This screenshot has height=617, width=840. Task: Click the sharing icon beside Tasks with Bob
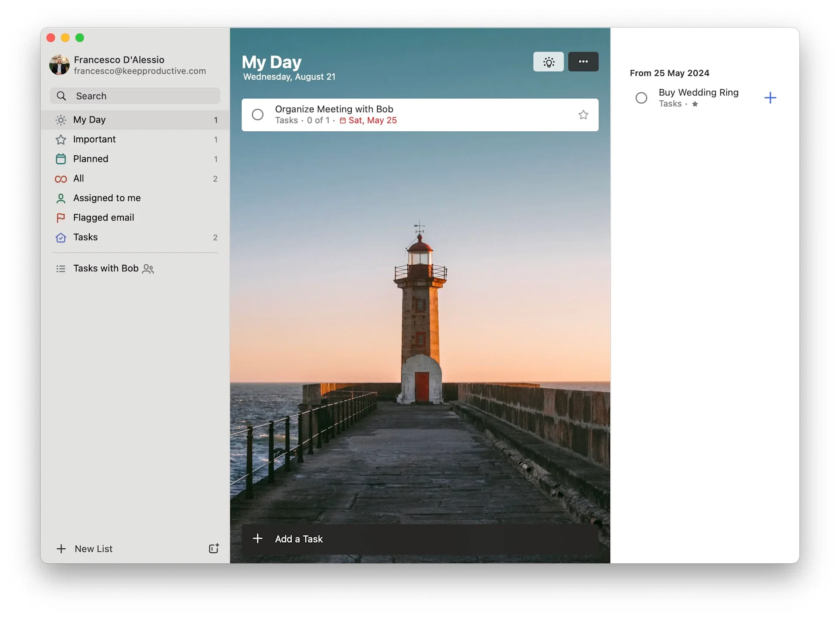148,269
